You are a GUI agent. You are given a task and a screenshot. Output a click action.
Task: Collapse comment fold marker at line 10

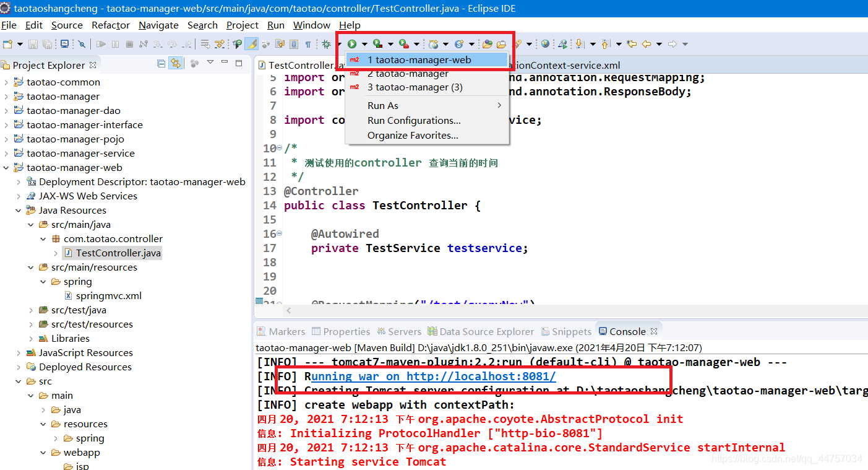pyautogui.click(x=279, y=149)
